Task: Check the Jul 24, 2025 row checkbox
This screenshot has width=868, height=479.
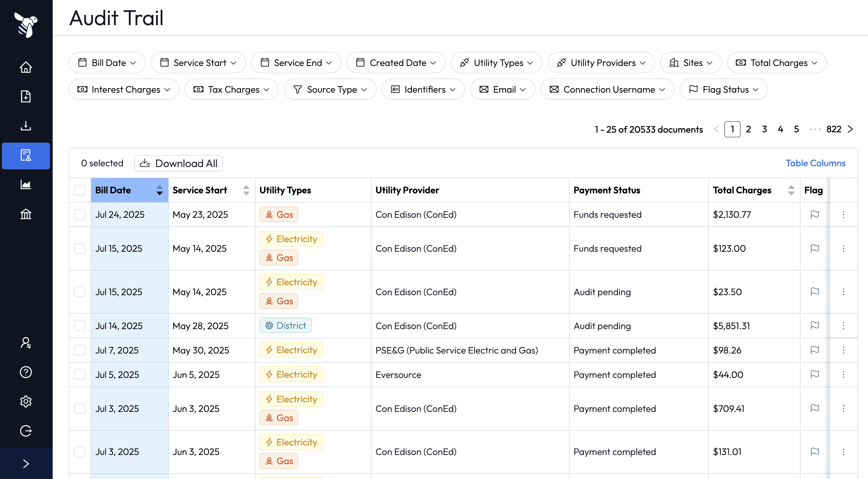Action: [x=80, y=214]
